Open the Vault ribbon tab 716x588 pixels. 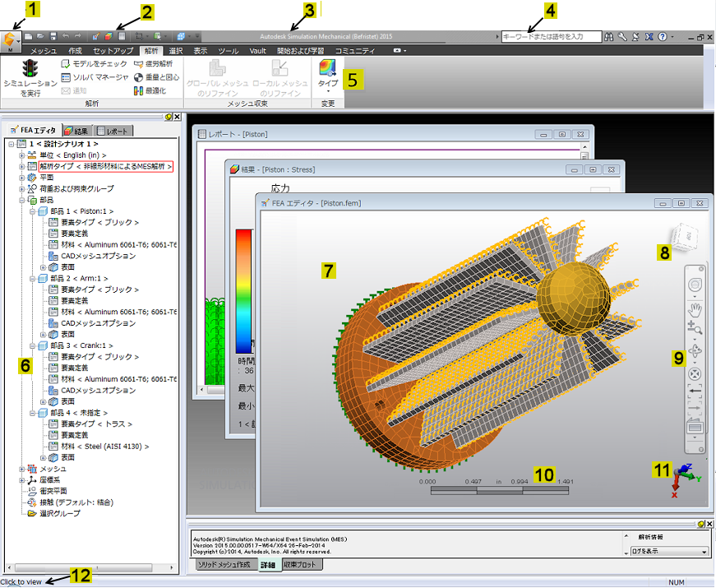click(x=257, y=51)
